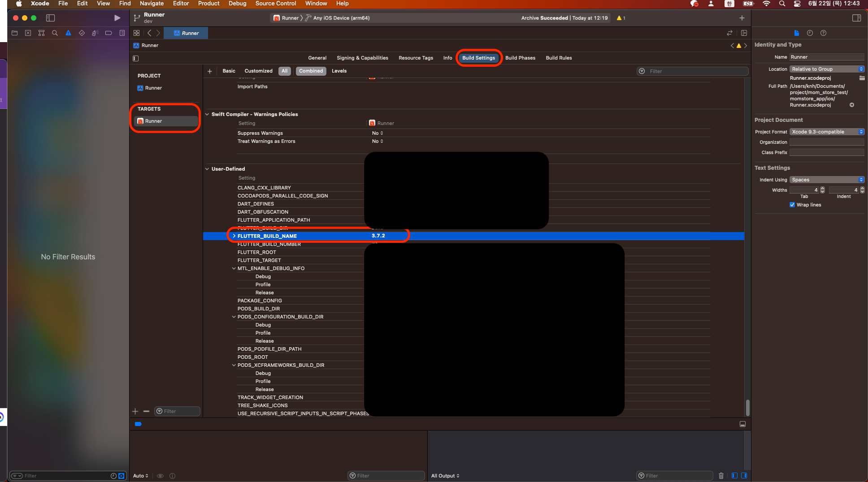The image size is (868, 482).
Task: Open the Product menu
Action: [208, 4]
